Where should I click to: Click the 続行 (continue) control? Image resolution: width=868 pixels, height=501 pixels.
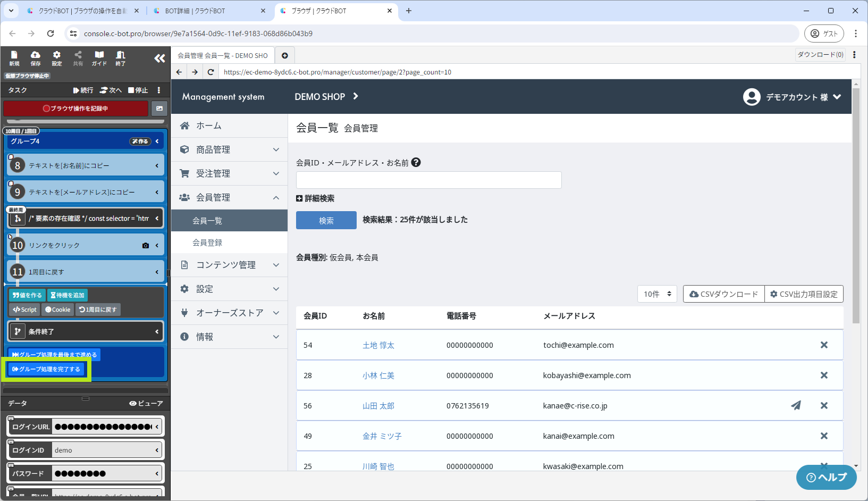(x=83, y=90)
